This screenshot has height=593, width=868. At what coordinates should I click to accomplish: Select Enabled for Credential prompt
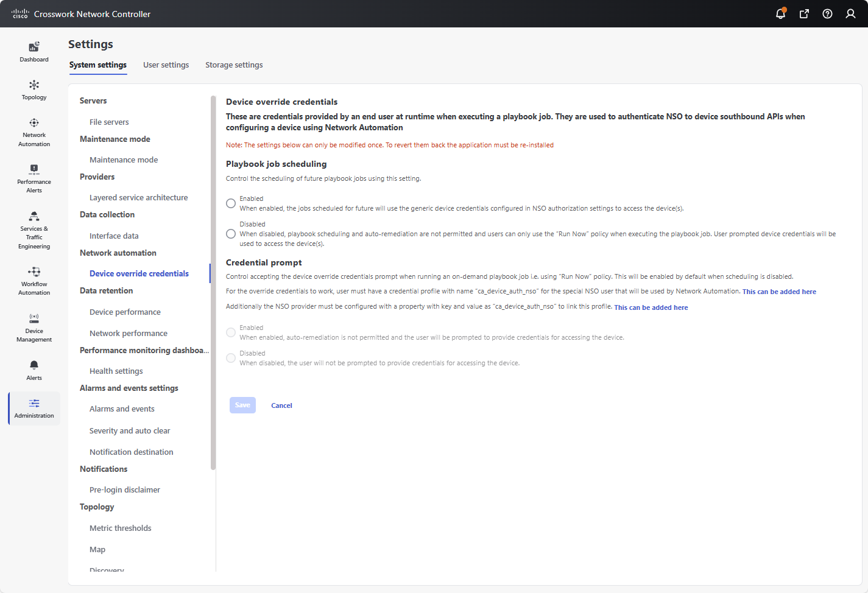[x=231, y=332]
